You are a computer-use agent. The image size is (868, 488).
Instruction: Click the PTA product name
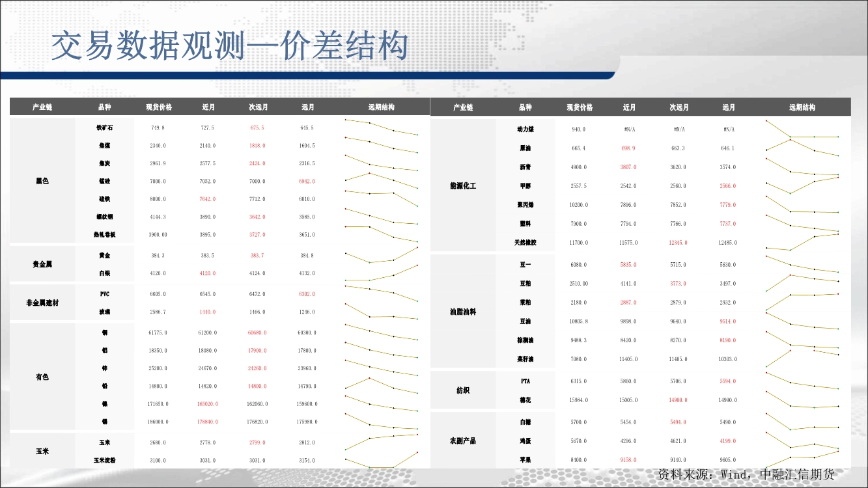point(525,381)
